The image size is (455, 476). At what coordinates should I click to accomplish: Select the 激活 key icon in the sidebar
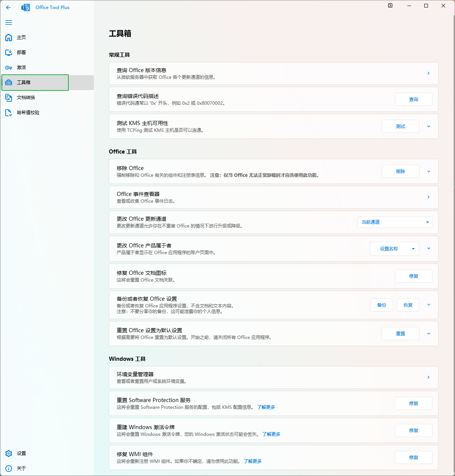pyautogui.click(x=8, y=68)
